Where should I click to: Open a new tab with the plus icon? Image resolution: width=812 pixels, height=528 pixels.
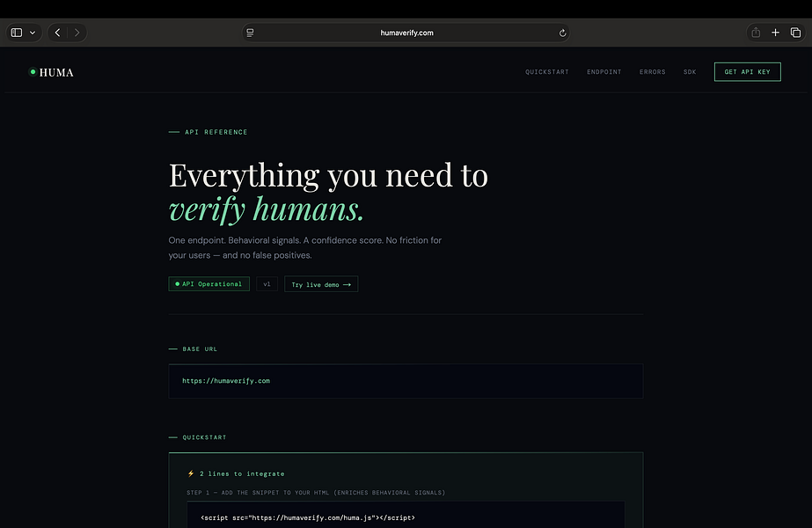[x=775, y=33]
